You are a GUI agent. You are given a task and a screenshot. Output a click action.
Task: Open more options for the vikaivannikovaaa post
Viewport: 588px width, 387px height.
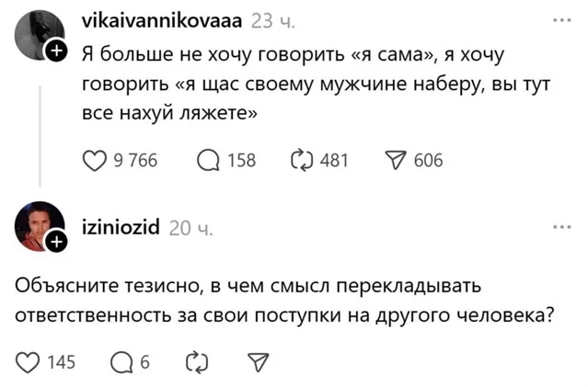[559, 21]
